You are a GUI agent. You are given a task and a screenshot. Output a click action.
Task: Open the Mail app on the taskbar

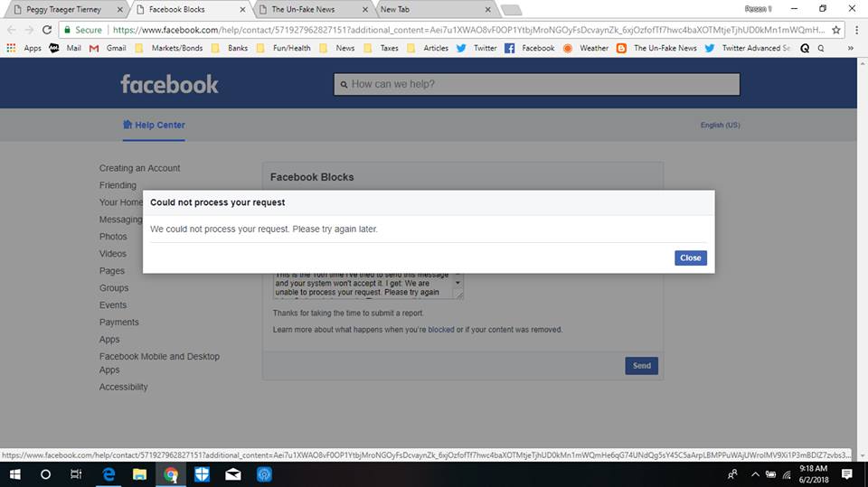pos(233,474)
